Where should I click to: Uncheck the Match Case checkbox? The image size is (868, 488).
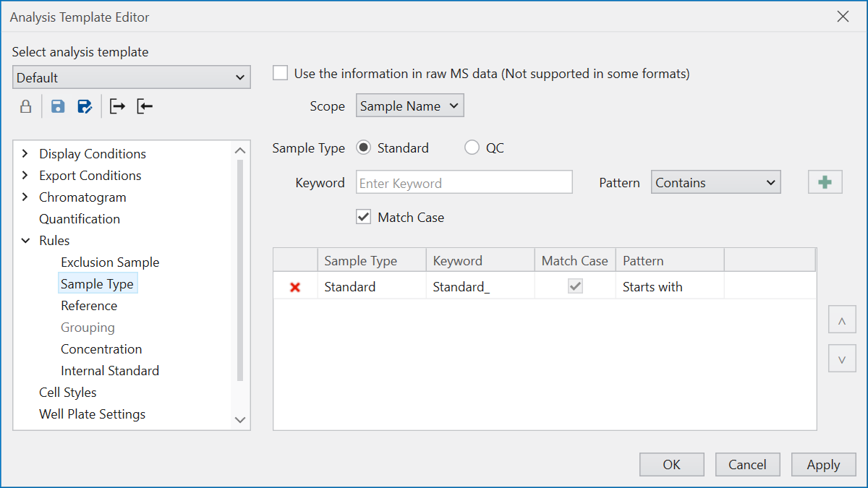coord(364,217)
